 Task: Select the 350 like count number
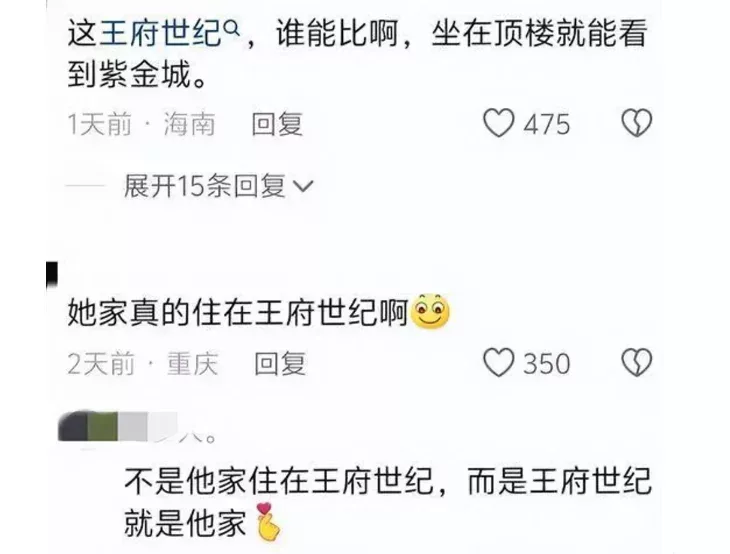coord(547,364)
